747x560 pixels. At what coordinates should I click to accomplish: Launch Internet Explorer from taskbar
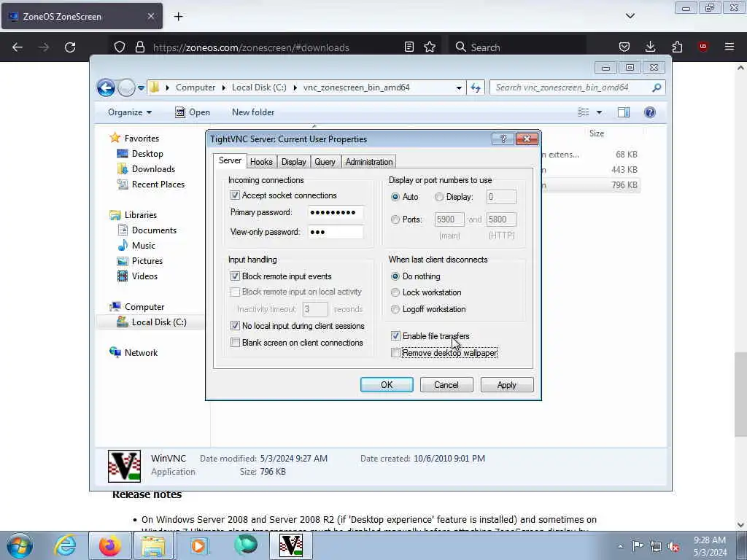click(65, 546)
